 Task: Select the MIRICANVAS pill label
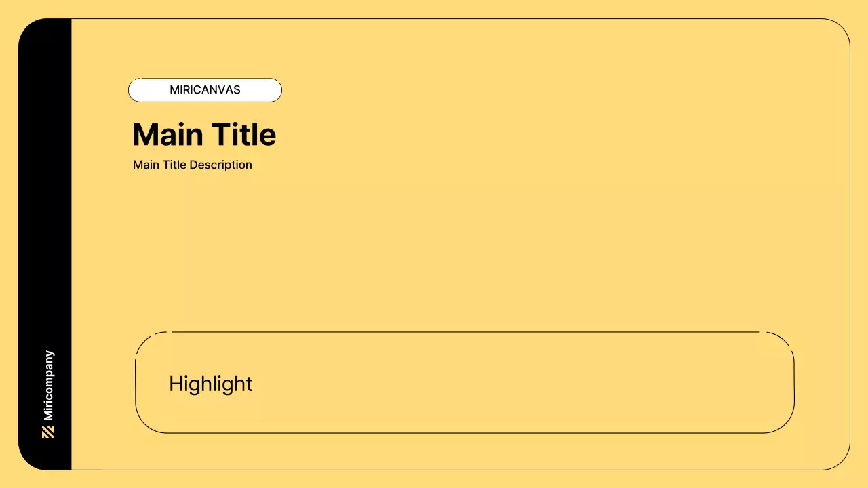click(205, 90)
